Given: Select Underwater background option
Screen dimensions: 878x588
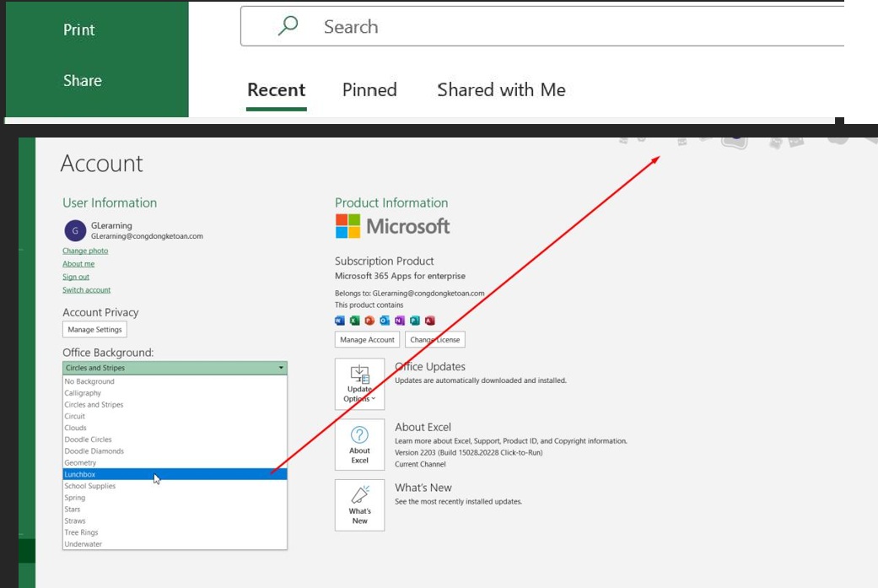Looking at the screenshot, I should 175,544.
